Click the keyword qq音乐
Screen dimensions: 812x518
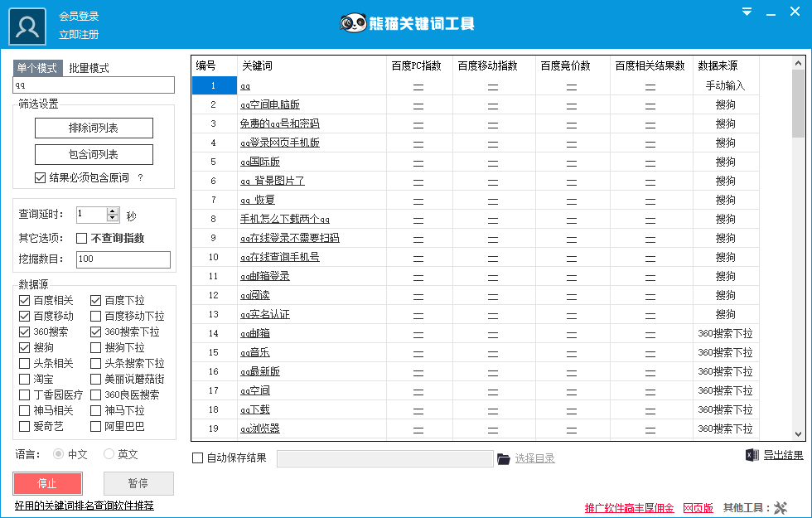click(255, 353)
